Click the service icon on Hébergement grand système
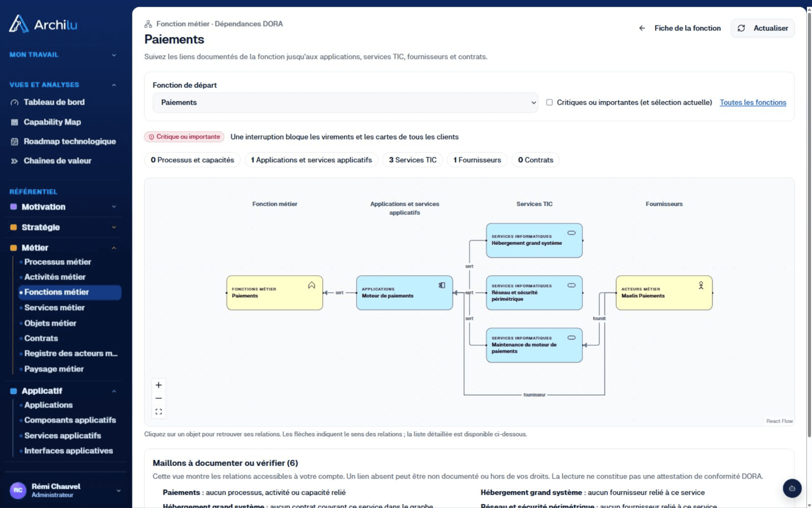The width and height of the screenshot is (812, 508). click(x=571, y=233)
